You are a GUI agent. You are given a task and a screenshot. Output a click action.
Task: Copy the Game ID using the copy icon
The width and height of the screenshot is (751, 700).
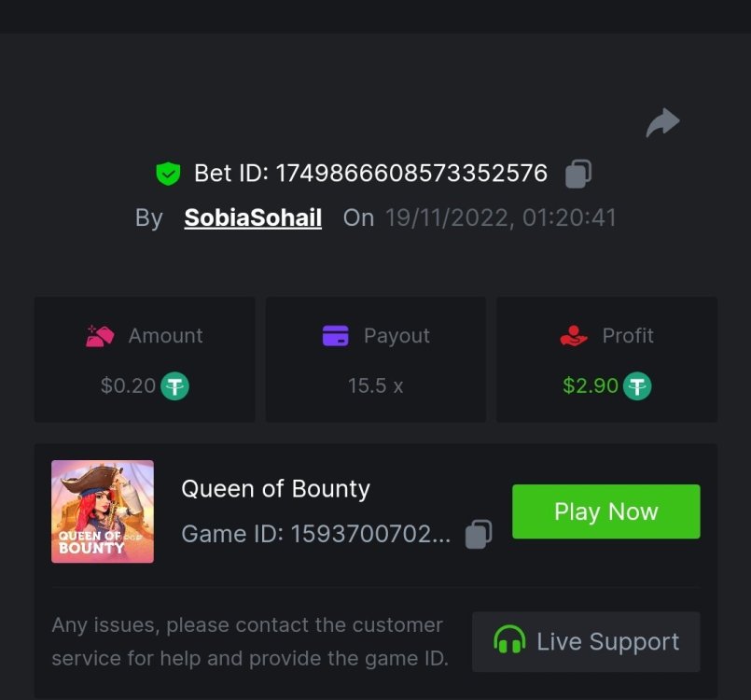click(477, 533)
